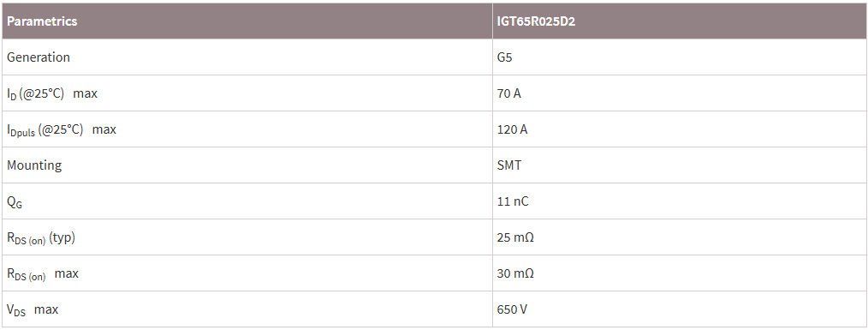Click the 11 nC value cell
Screen dimensions: 868x330
click(513, 201)
